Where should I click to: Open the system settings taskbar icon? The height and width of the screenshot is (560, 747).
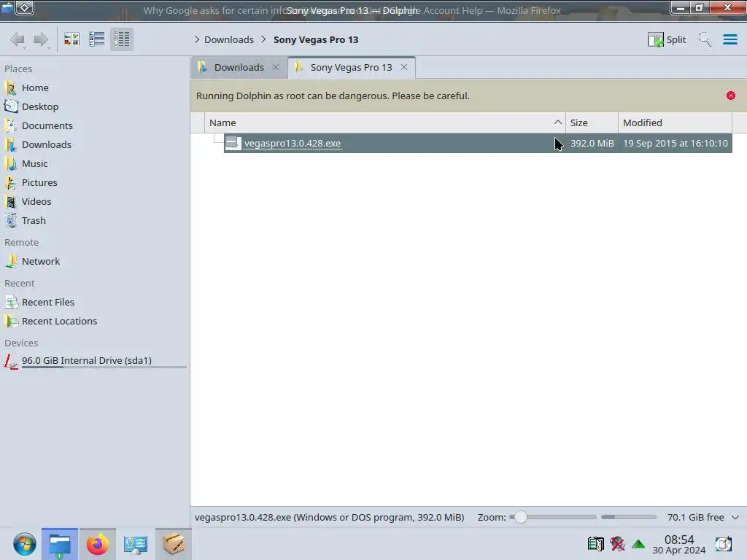pos(135,544)
